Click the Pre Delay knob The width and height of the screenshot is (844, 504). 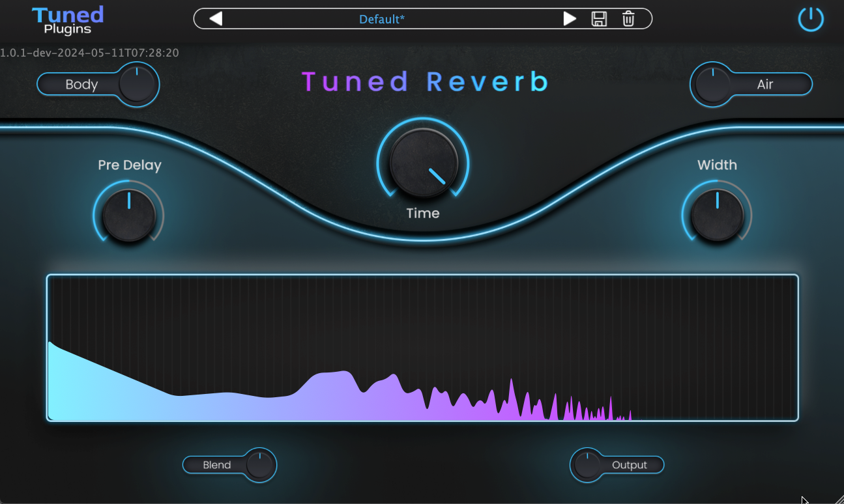[x=129, y=215]
